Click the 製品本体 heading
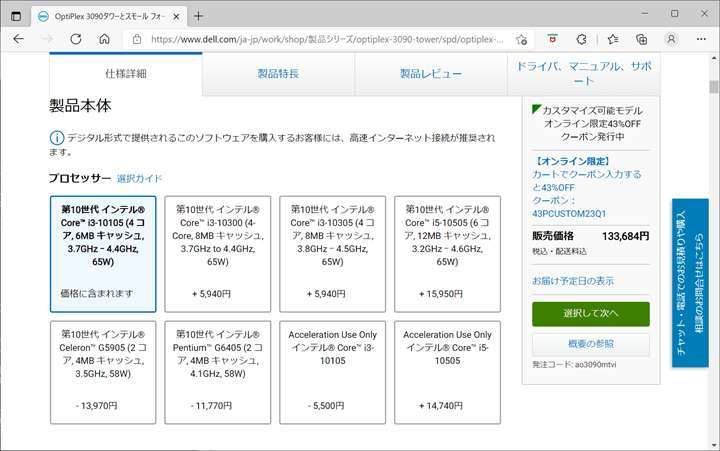Image resolution: width=720 pixels, height=451 pixels. click(80, 106)
